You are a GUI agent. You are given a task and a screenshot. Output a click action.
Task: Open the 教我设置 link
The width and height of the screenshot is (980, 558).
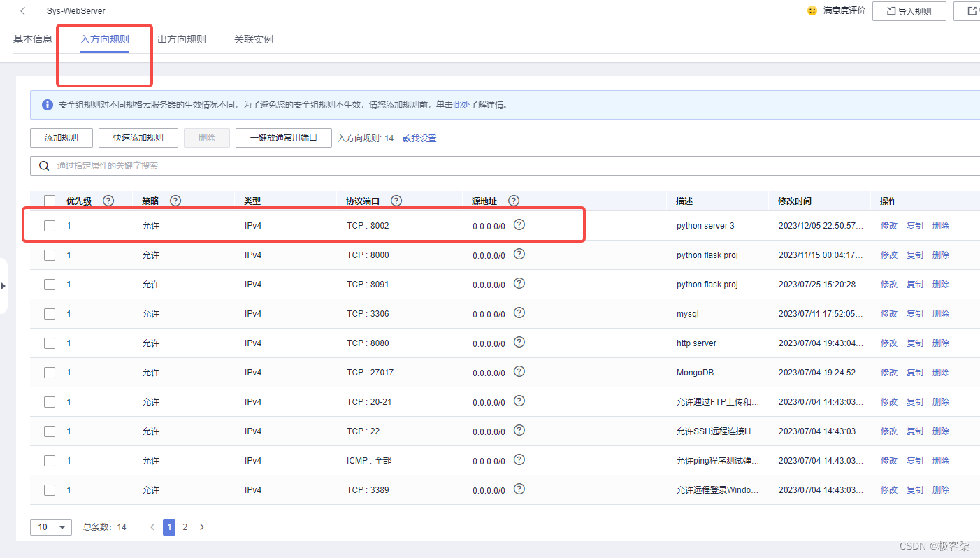tap(419, 138)
